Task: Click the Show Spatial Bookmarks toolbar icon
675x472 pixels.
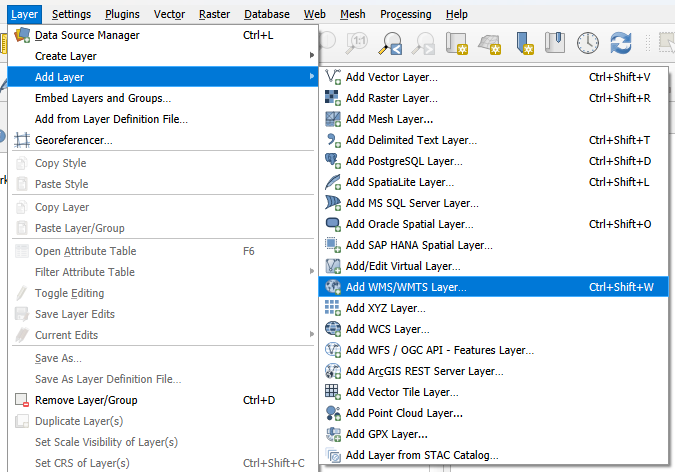Action: click(x=555, y=43)
